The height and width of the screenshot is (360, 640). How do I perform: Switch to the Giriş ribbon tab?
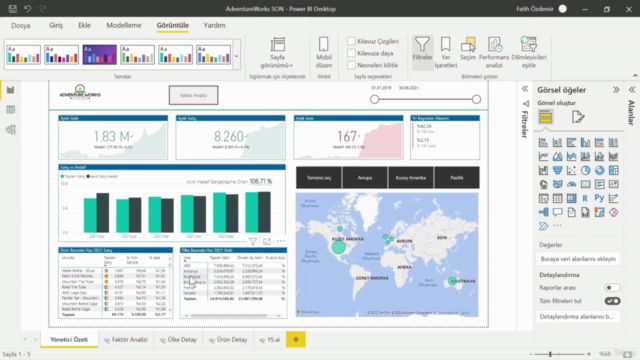[x=56, y=25]
